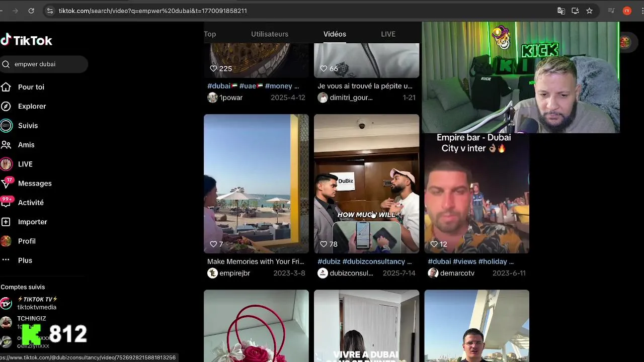The height and width of the screenshot is (362, 644).
Task: Click #dubai #uae #money caption
Action: pyautogui.click(x=253, y=86)
